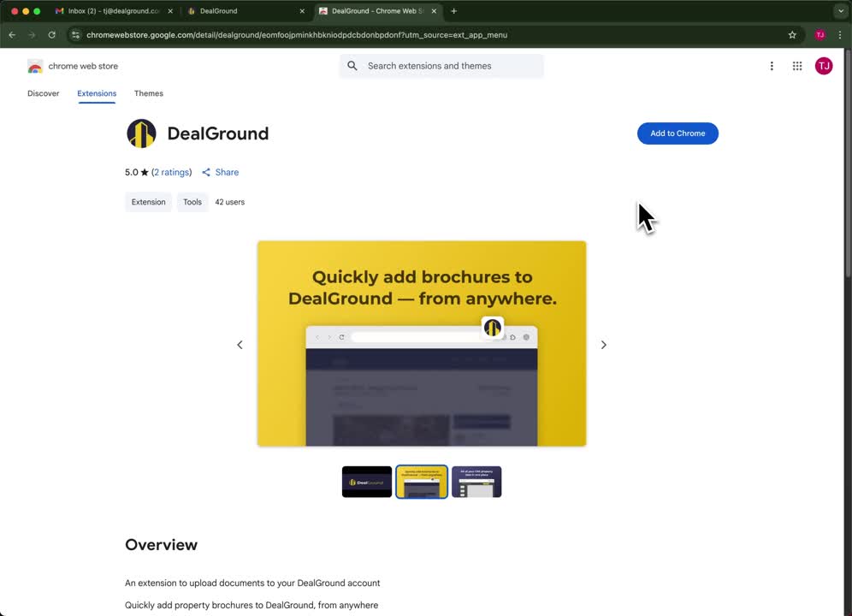
Task: Select the purple CRE property thumbnail
Action: pos(476,482)
